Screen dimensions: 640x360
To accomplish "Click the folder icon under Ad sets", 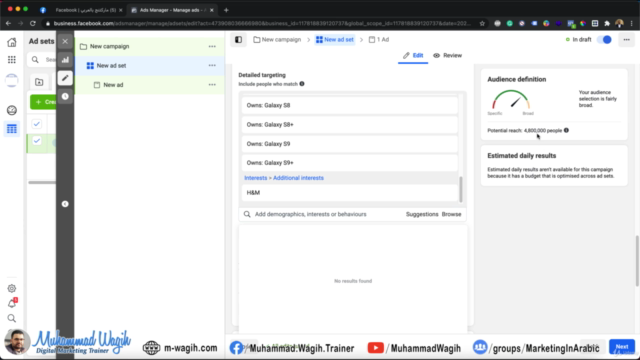I will (x=39, y=82).
